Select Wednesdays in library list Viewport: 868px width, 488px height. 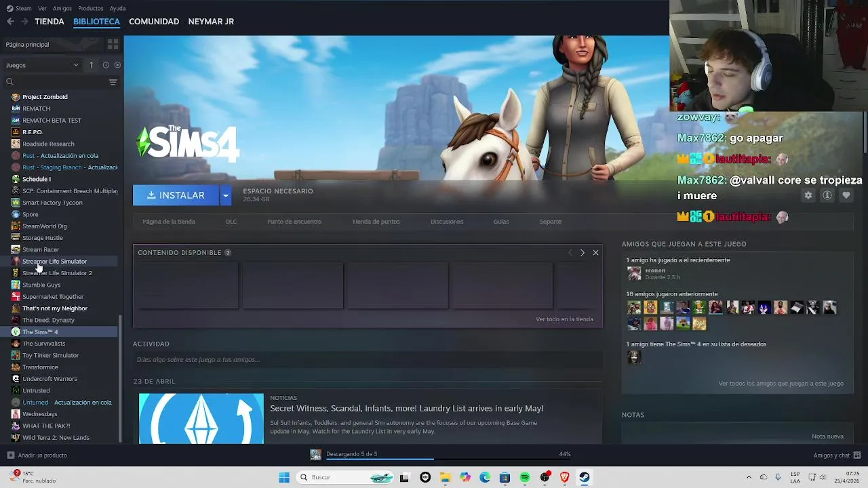pos(39,414)
